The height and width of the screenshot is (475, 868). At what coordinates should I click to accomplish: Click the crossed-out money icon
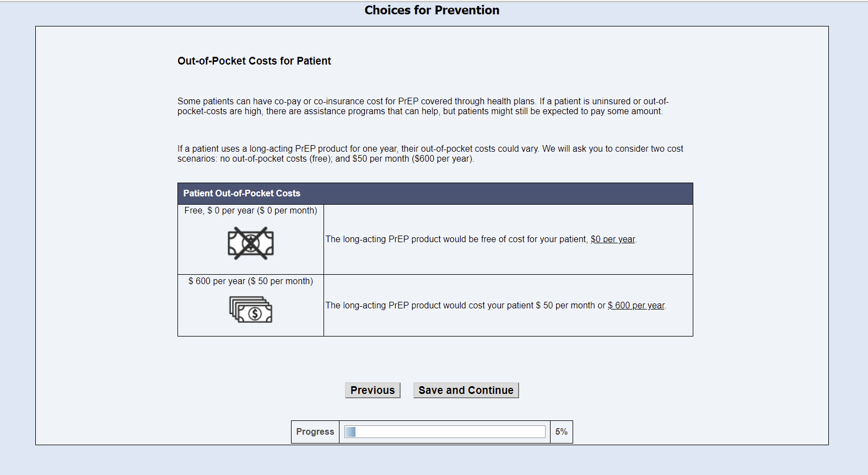tap(251, 243)
